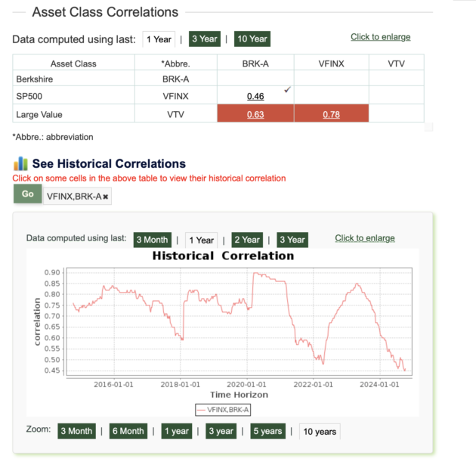The height and width of the screenshot is (468, 476).
Task: Zoom chart to 10 years
Action: point(320,432)
